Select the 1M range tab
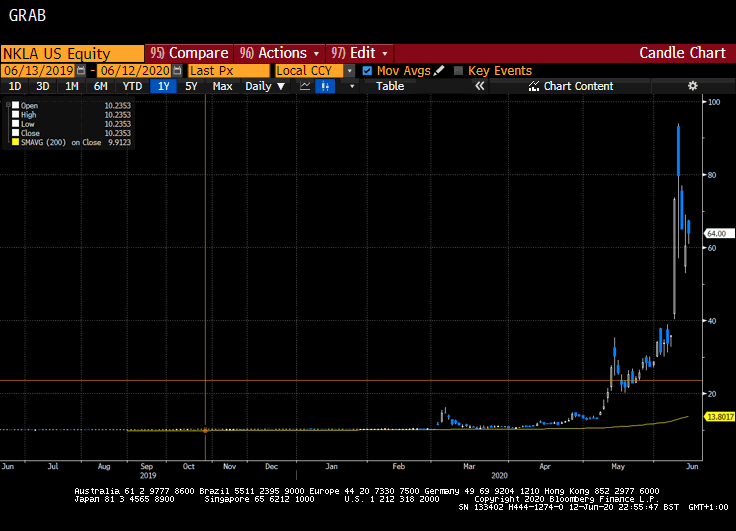The height and width of the screenshot is (531, 736). 71,86
